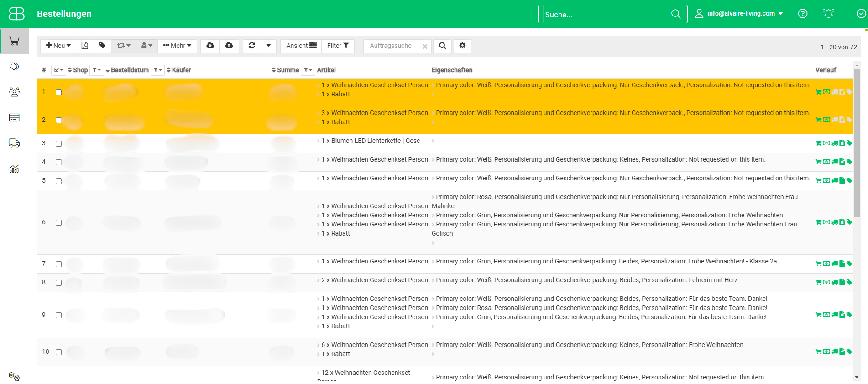Click the refresh orders icon

251,46
